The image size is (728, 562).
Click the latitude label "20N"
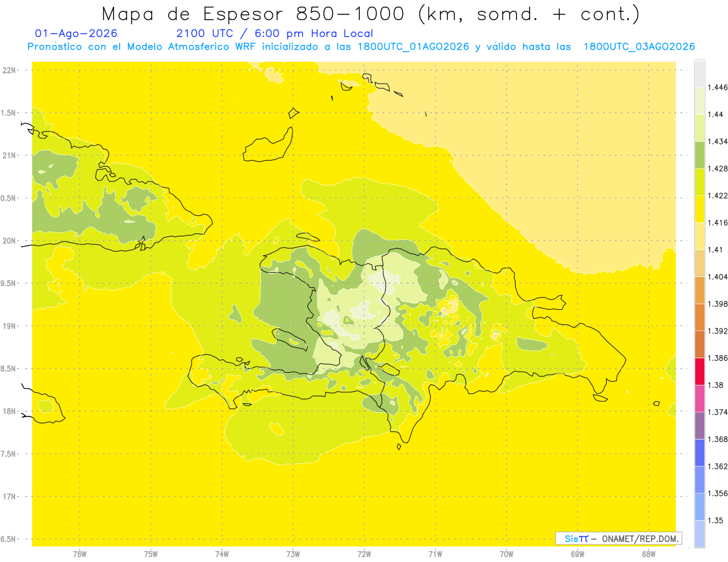pos(10,241)
